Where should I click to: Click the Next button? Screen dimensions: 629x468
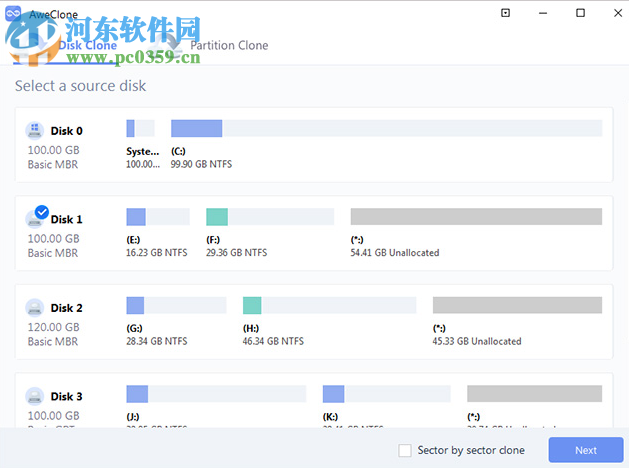[x=586, y=450]
